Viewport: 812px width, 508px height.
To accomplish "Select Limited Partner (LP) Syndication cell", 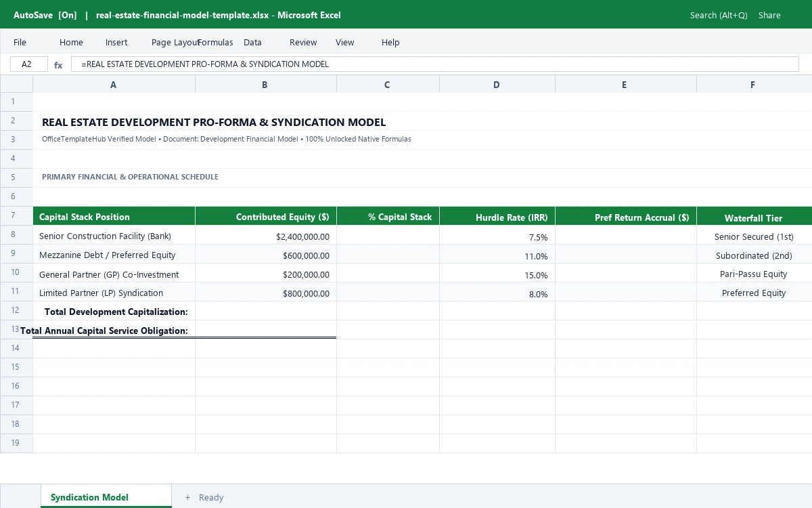I will [x=114, y=292].
